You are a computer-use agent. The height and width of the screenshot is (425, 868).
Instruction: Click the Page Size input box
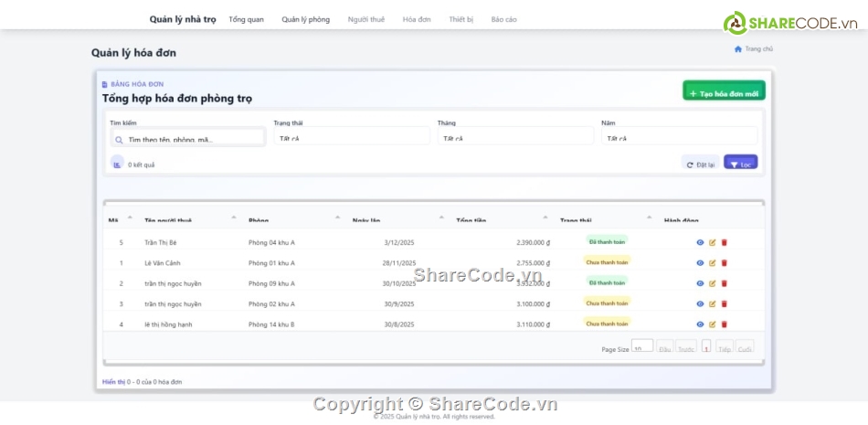coord(642,345)
